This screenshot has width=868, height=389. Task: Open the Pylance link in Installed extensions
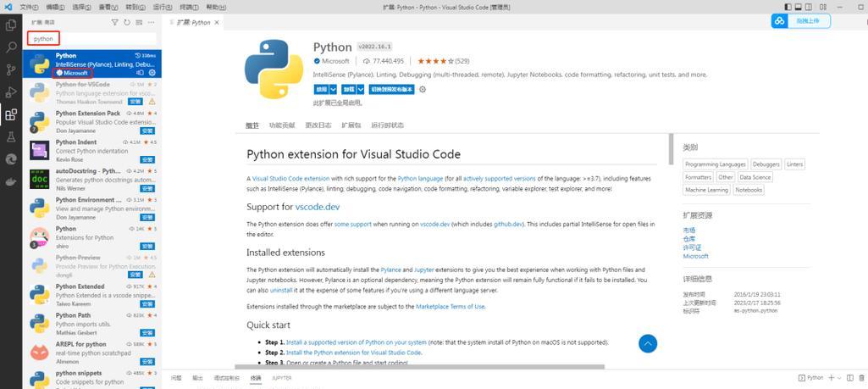pyautogui.click(x=391, y=270)
